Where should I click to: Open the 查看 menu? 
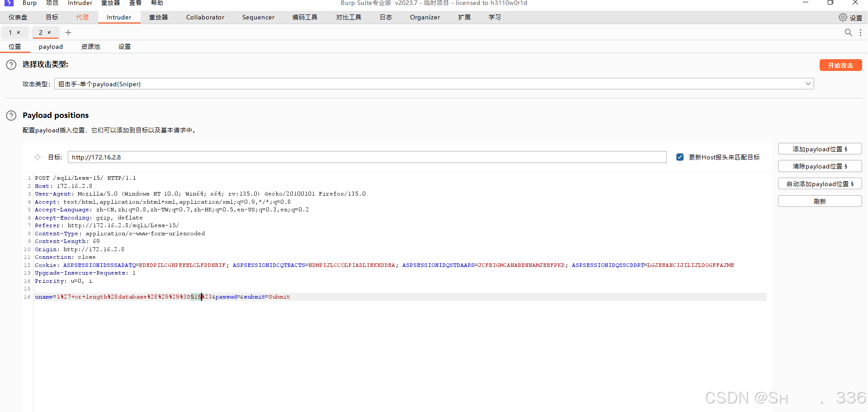click(135, 3)
